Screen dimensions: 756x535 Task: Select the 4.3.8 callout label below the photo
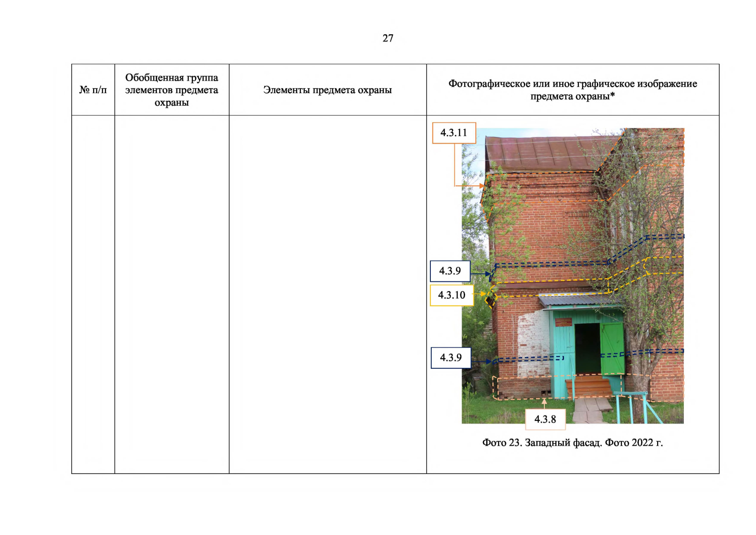[545, 419]
